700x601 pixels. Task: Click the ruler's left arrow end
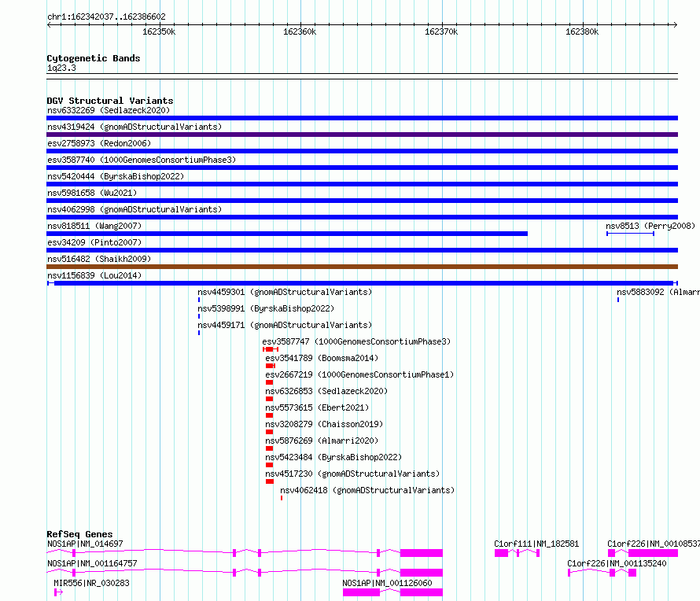click(x=49, y=24)
